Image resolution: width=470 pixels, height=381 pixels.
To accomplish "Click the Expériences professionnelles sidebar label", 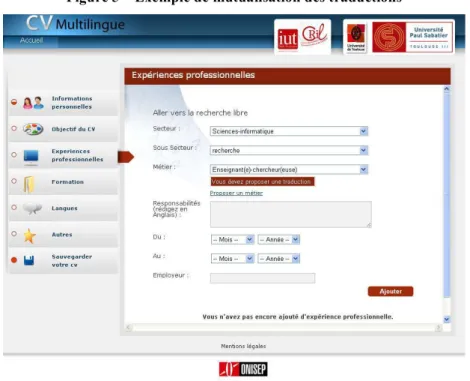I will tap(77, 155).
